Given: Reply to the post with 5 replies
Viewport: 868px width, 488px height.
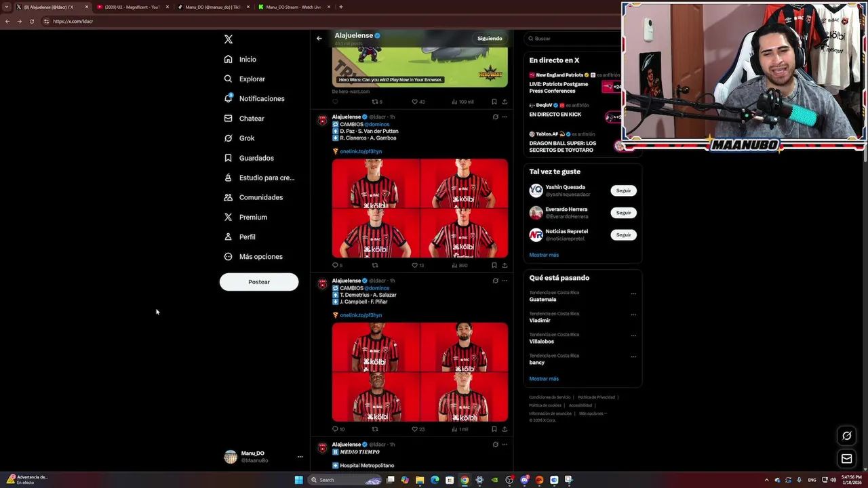Looking at the screenshot, I should point(337,266).
